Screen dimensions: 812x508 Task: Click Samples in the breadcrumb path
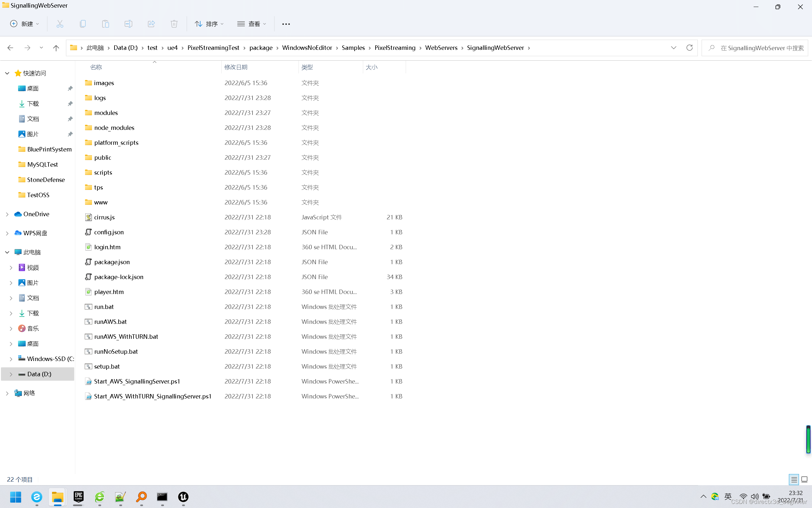click(353, 48)
